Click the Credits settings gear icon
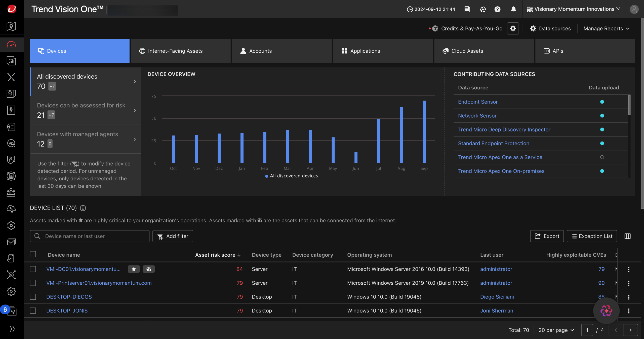The width and height of the screenshot is (644, 339). pos(513,28)
